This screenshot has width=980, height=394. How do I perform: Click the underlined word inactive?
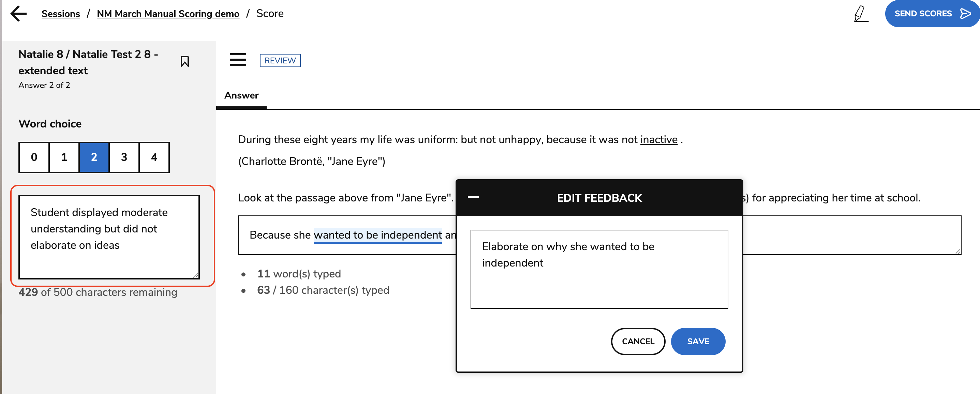pyautogui.click(x=658, y=140)
